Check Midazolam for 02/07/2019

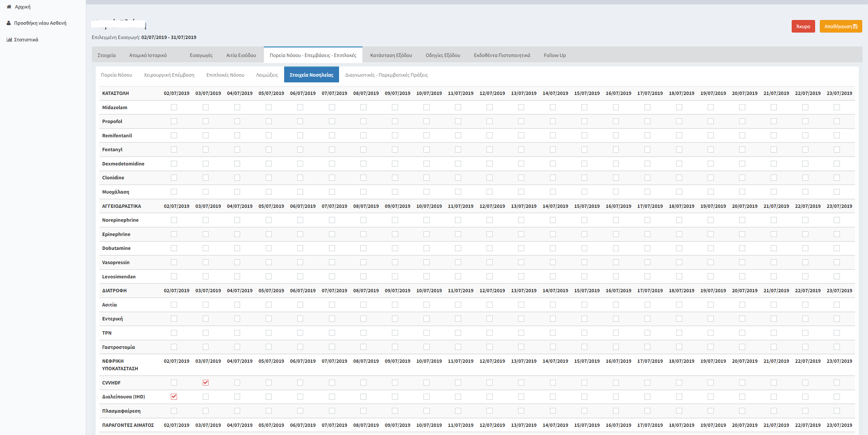[174, 107]
